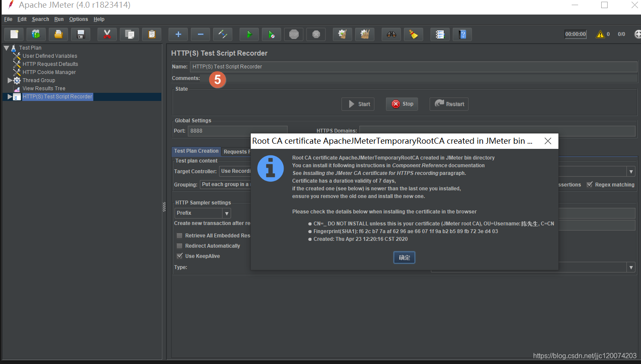
Task: Click the Stop recorder button
Action: [x=402, y=104]
